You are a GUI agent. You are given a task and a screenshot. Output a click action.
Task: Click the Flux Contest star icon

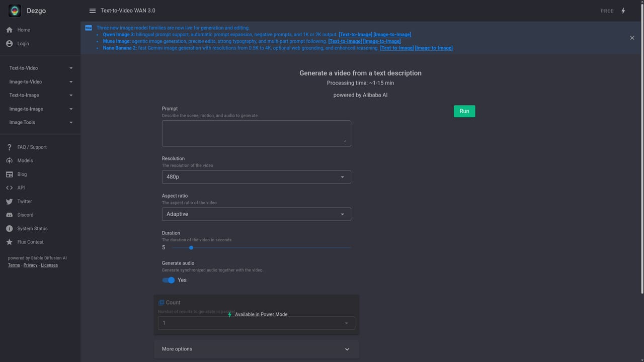click(x=9, y=242)
